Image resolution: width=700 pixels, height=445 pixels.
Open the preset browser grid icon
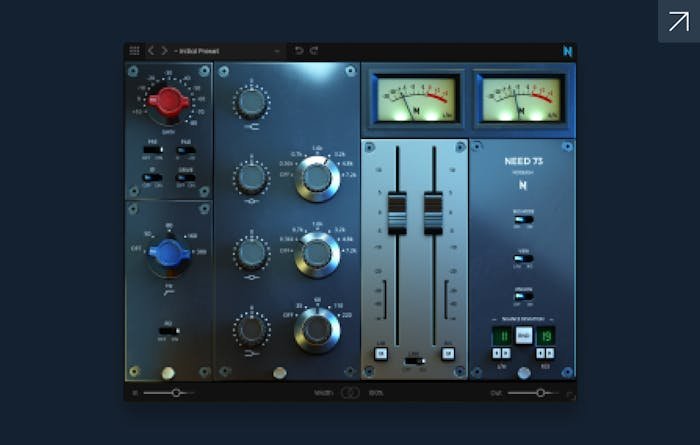[134, 51]
